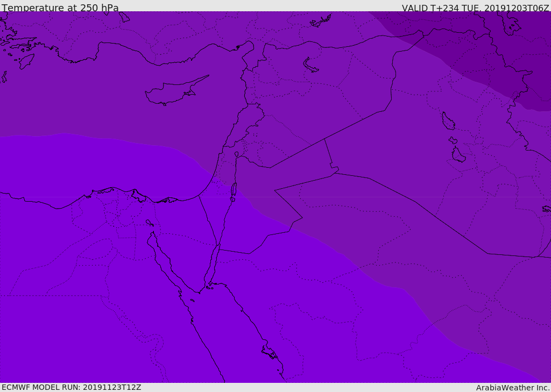Click the 'ECMWF MODEL RUN: 20191123T12Z' footer text
Viewport: 551px width, 392px height.
coord(72,388)
